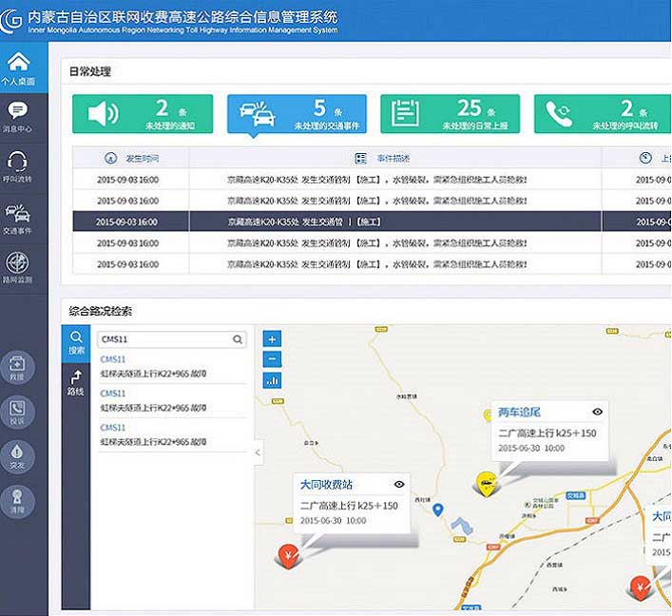Open the 2 未处理的通知 card
This screenshot has width=672, height=616.
coord(143,114)
